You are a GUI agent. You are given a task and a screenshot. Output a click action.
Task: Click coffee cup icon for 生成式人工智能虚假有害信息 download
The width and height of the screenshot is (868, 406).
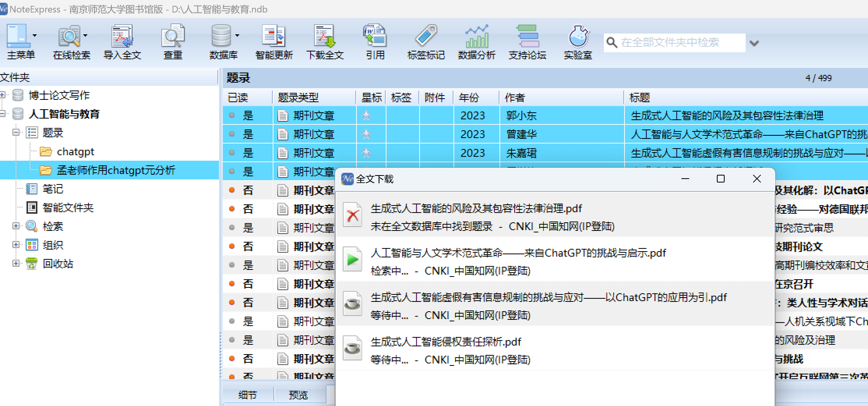click(353, 304)
